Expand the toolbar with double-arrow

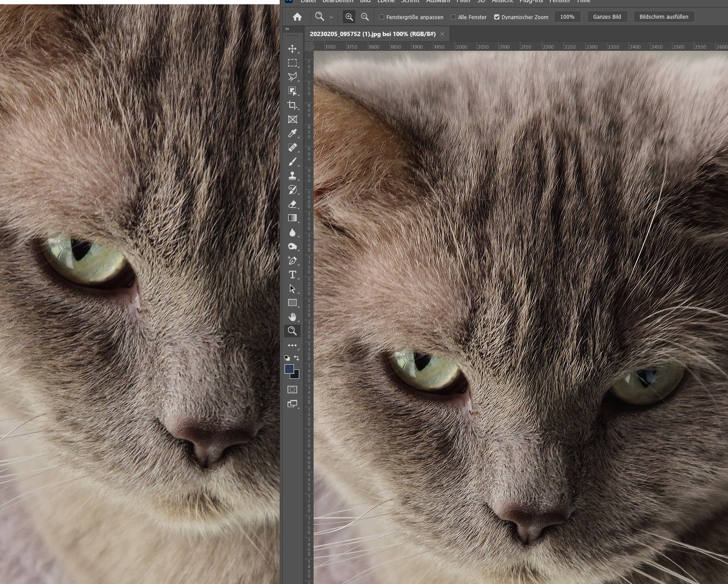(x=287, y=29)
